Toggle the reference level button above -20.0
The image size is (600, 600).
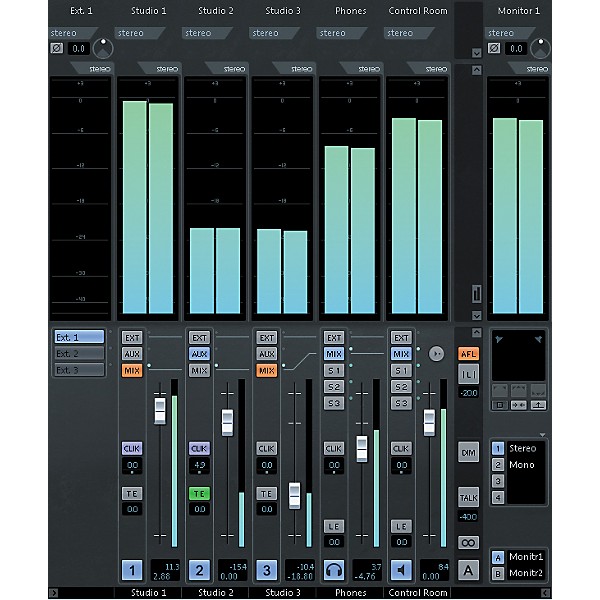click(469, 374)
